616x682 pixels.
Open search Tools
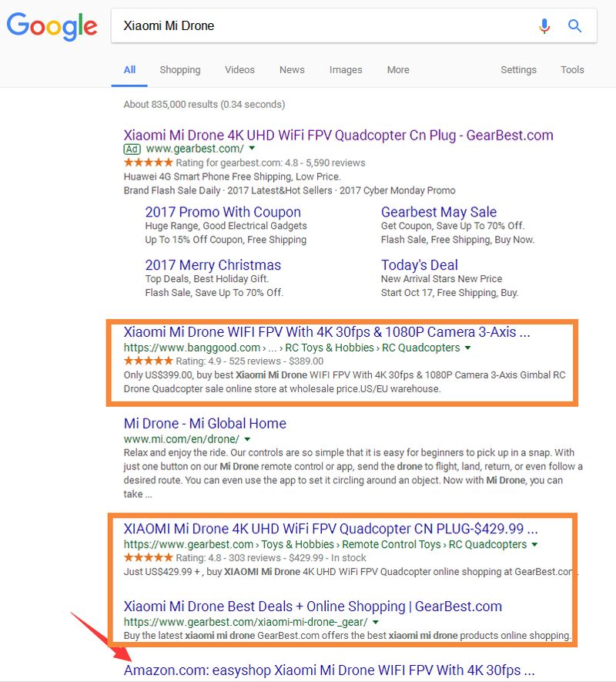572,69
